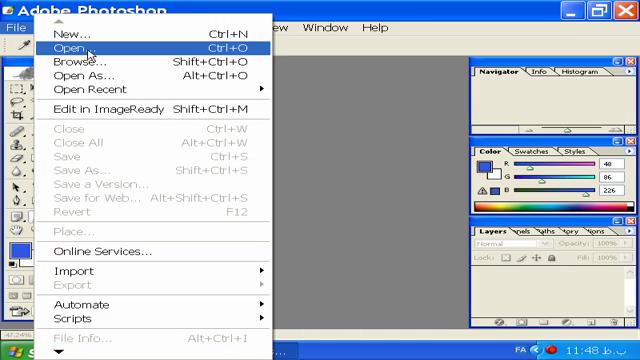Select the Lasso tool
This screenshot has width=640, height=360.
tap(16, 102)
